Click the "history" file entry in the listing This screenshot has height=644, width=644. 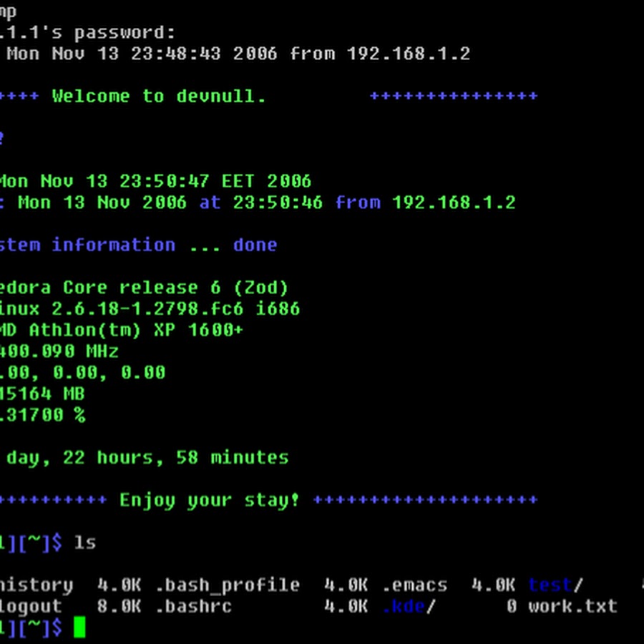click(36, 585)
